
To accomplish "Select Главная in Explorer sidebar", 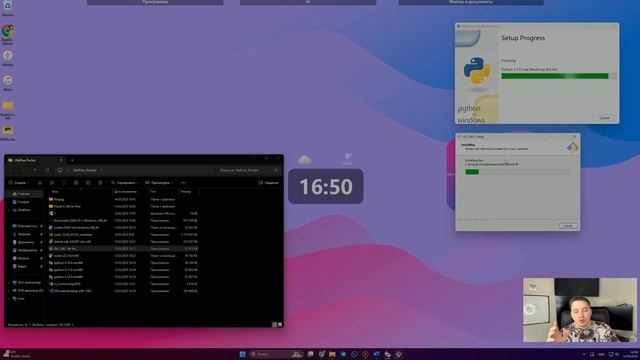I will tap(25, 194).
